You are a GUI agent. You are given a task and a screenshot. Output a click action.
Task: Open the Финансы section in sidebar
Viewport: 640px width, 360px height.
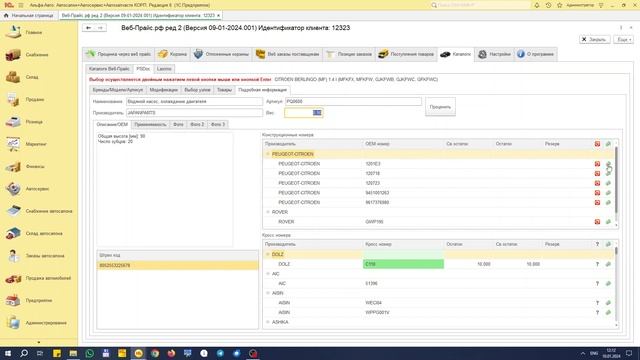pos(35,167)
